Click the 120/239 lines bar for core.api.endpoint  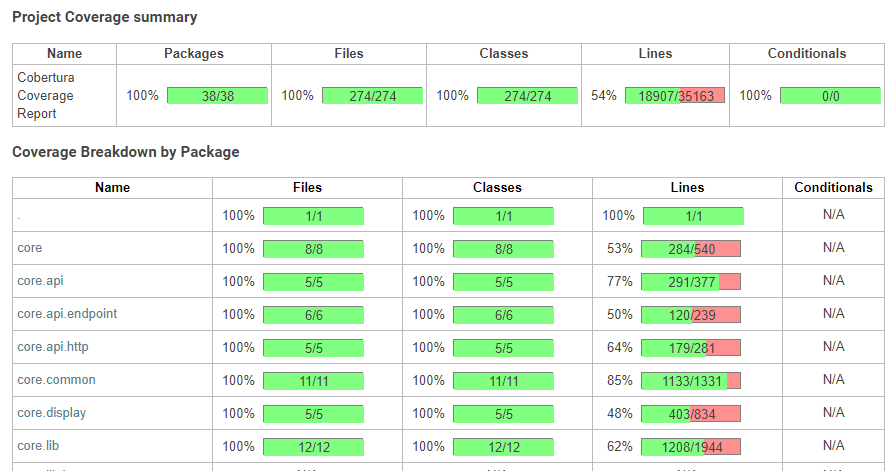691,314
